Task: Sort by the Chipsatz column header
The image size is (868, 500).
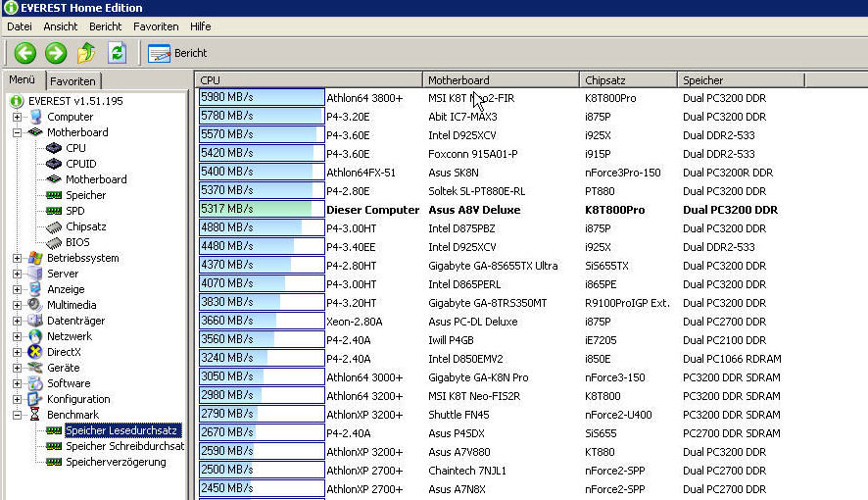Action: coord(628,80)
